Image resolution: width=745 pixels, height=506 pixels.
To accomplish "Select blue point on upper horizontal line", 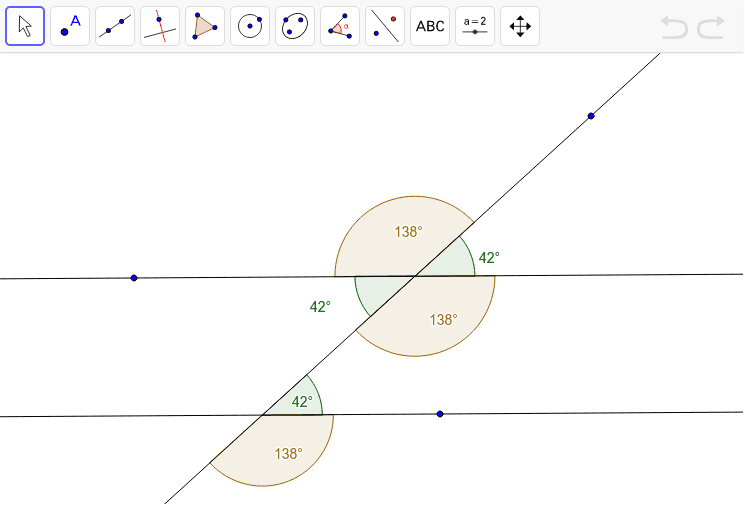I will pyautogui.click(x=134, y=278).
